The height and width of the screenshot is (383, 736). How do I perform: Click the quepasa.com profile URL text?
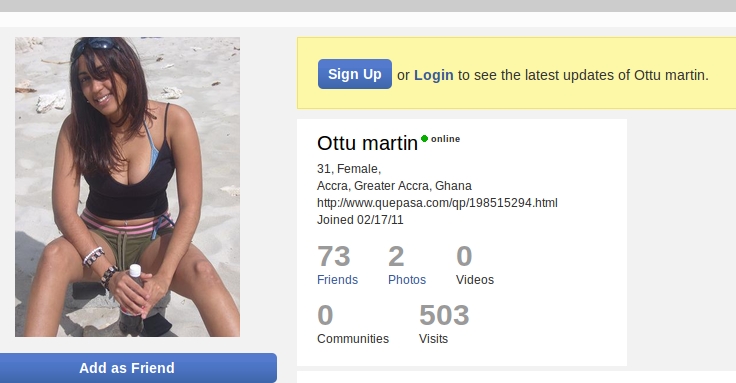(x=437, y=203)
